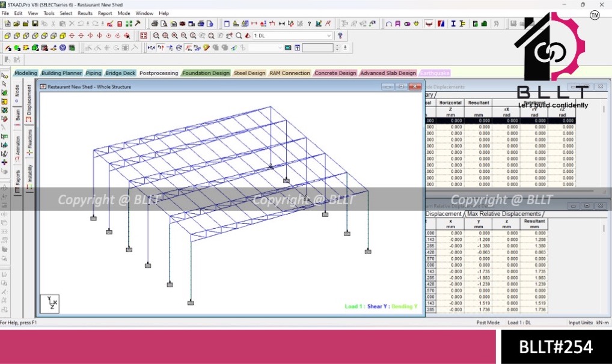Switch to the Bridge Deck tab
This screenshot has height=364, width=612.
coord(120,73)
